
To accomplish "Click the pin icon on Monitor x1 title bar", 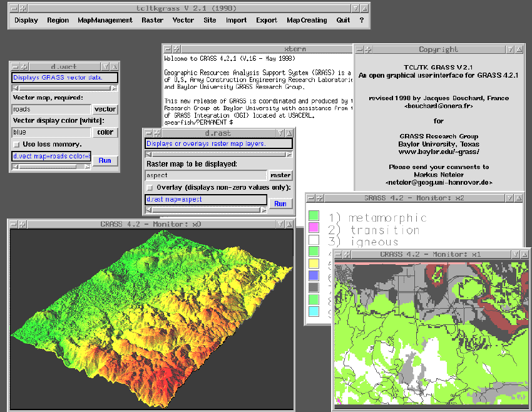I will (348, 254).
